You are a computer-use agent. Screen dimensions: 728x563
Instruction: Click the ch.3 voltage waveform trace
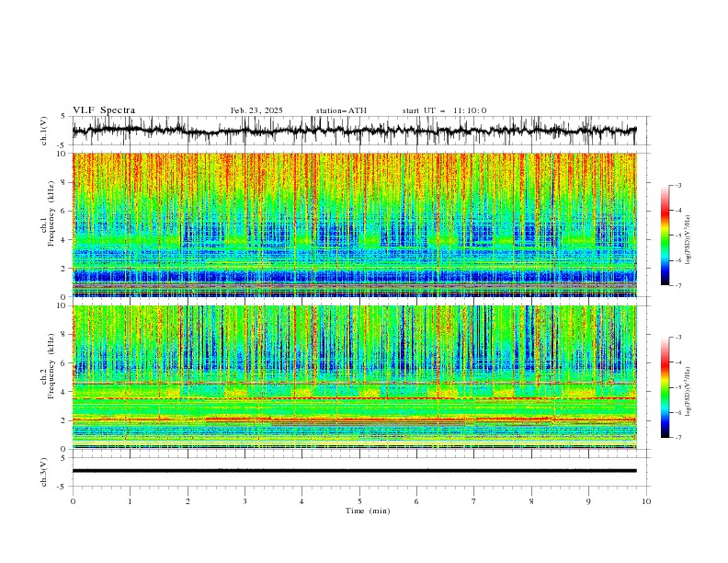coord(354,471)
